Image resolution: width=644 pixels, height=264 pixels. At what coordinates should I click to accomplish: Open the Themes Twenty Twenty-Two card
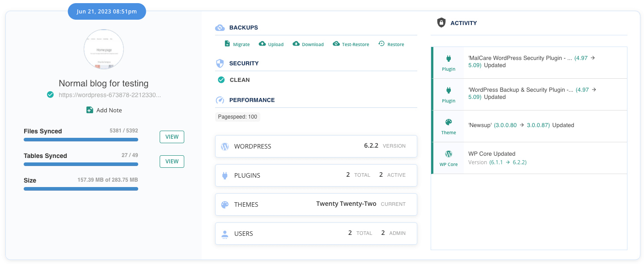coord(316,204)
